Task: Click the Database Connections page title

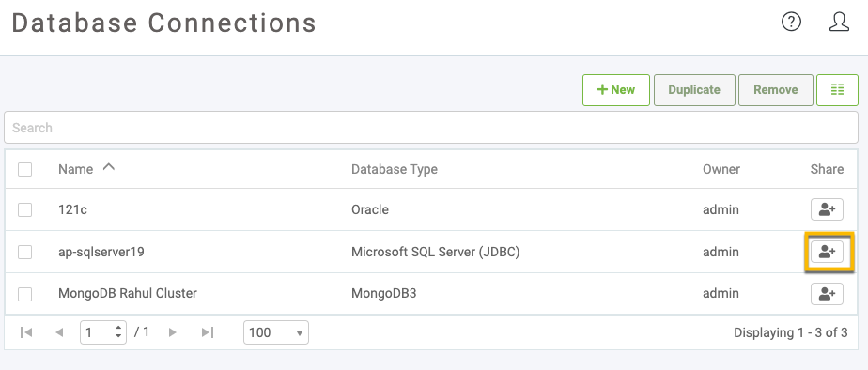Action: 163,23
